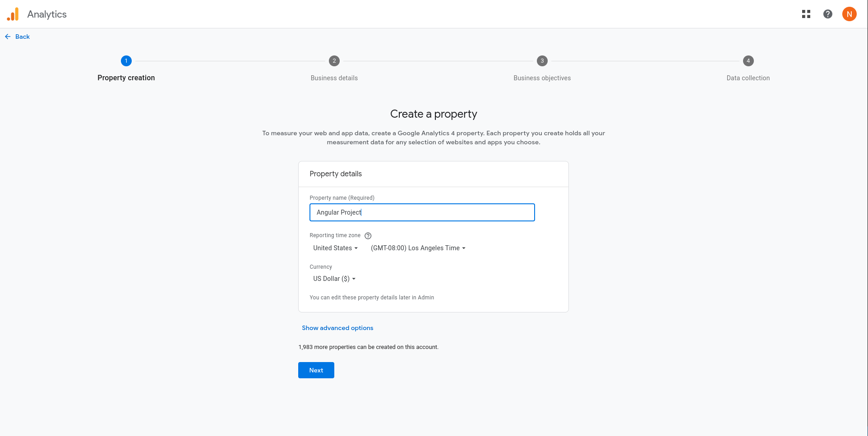
Task: Open the Google apps grid launcher
Action: 806,14
